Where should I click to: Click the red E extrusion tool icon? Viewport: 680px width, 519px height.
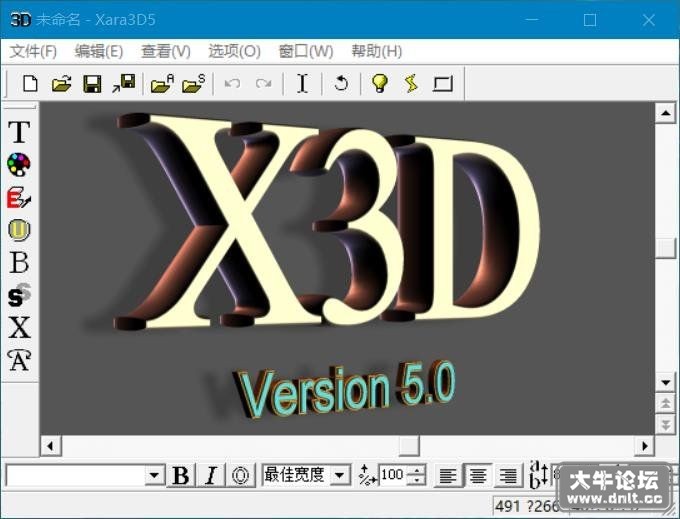tap(19, 198)
